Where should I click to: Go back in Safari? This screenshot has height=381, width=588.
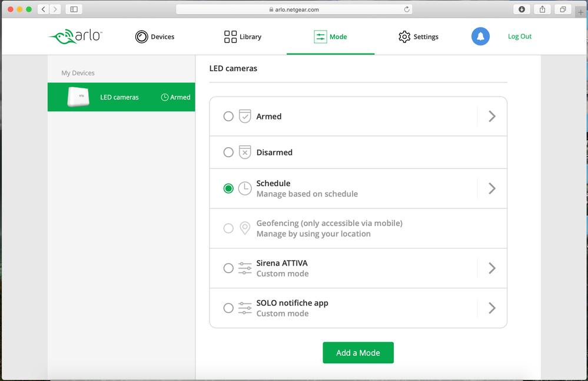(x=43, y=9)
